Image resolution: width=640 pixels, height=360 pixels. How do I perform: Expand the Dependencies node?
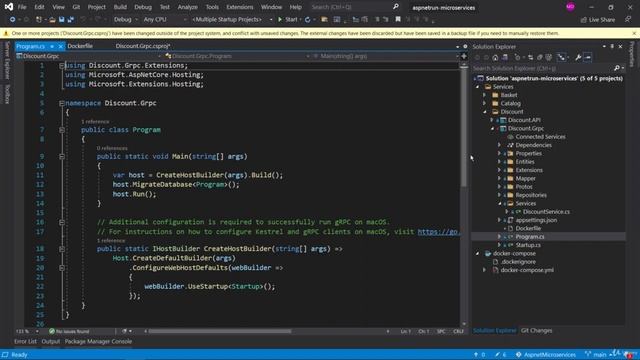(499, 145)
